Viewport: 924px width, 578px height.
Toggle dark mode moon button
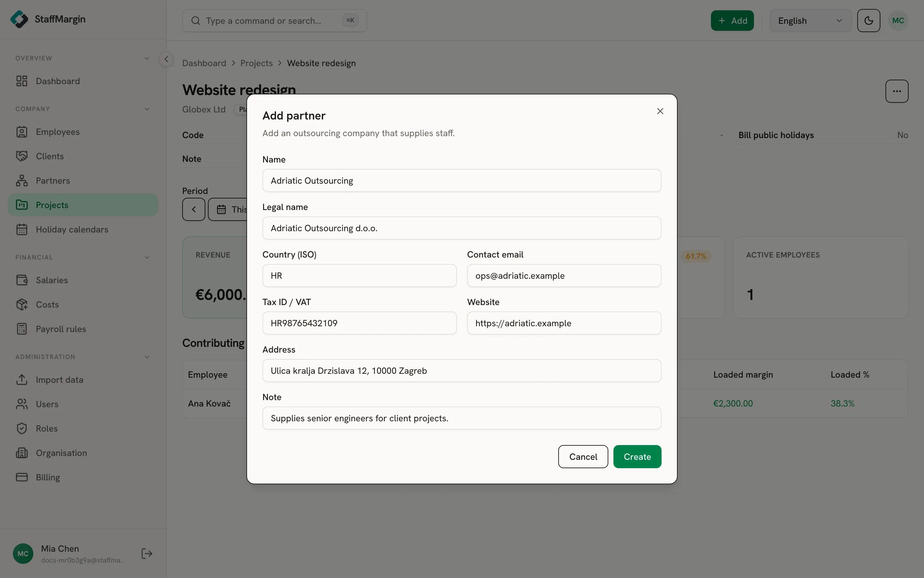click(x=868, y=21)
